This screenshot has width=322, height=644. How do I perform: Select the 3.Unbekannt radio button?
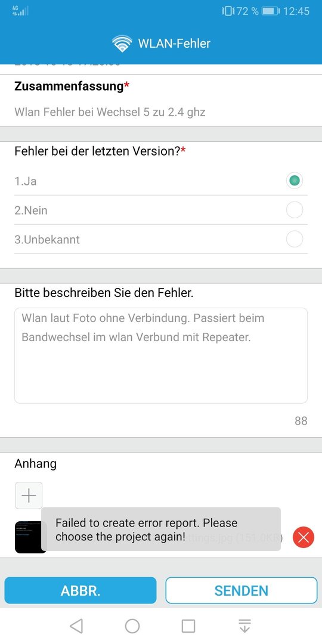[295, 239]
